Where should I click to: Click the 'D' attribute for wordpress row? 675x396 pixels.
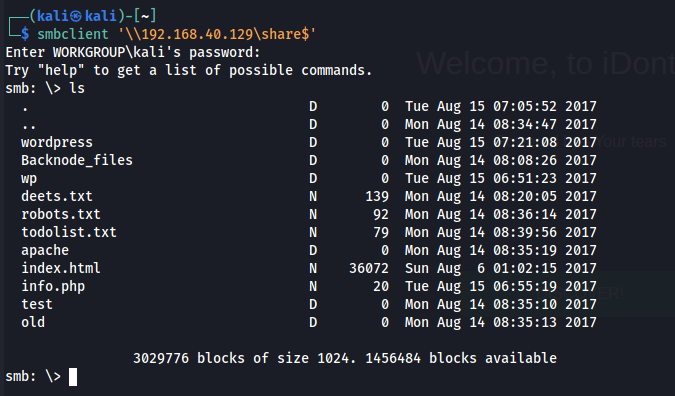coord(313,142)
